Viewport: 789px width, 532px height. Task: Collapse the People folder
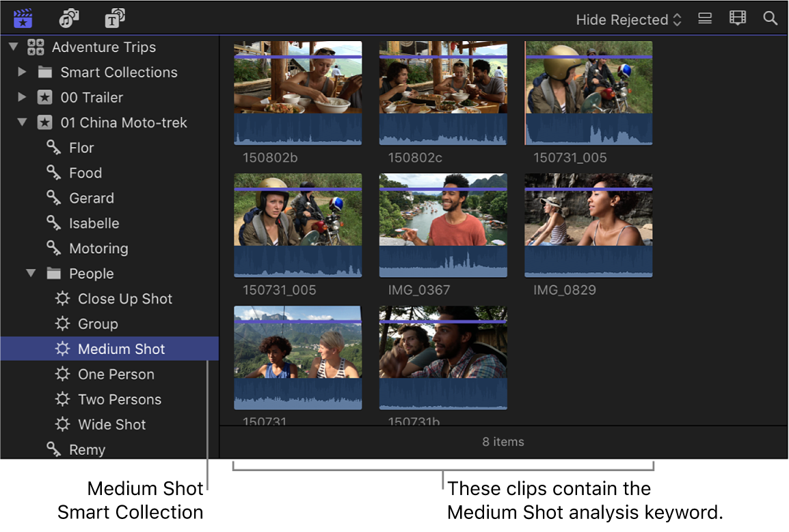tap(30, 273)
